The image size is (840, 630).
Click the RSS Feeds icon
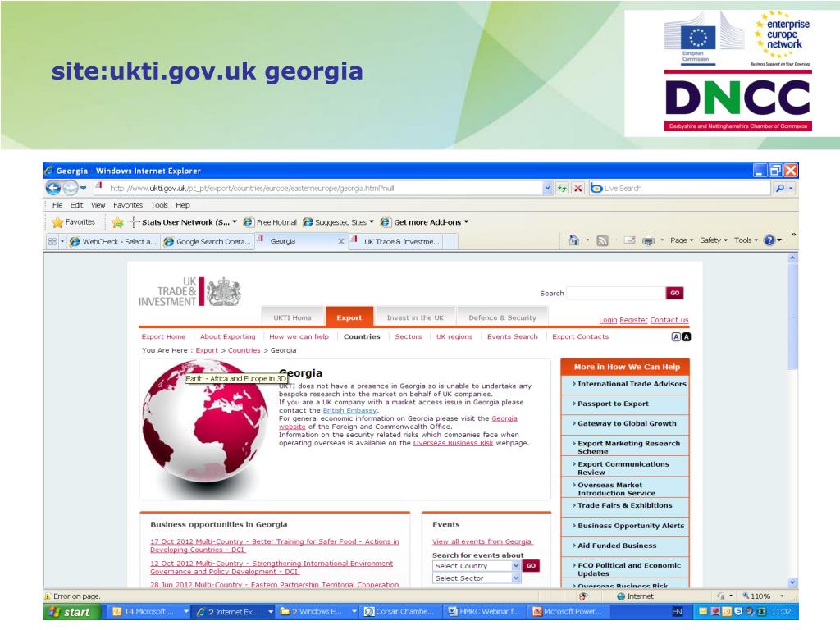603,240
